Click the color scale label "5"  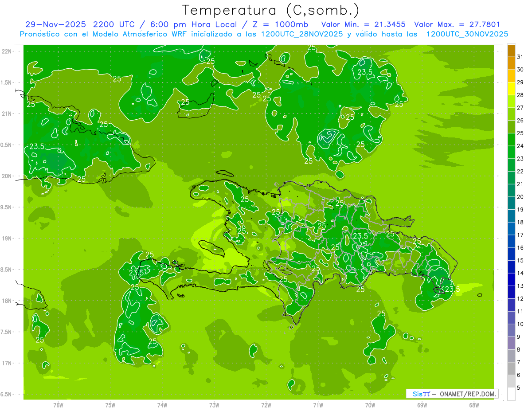[519, 388]
